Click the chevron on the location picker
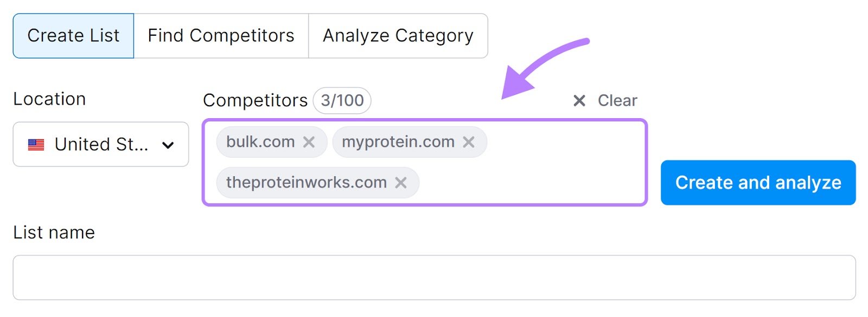 (168, 144)
